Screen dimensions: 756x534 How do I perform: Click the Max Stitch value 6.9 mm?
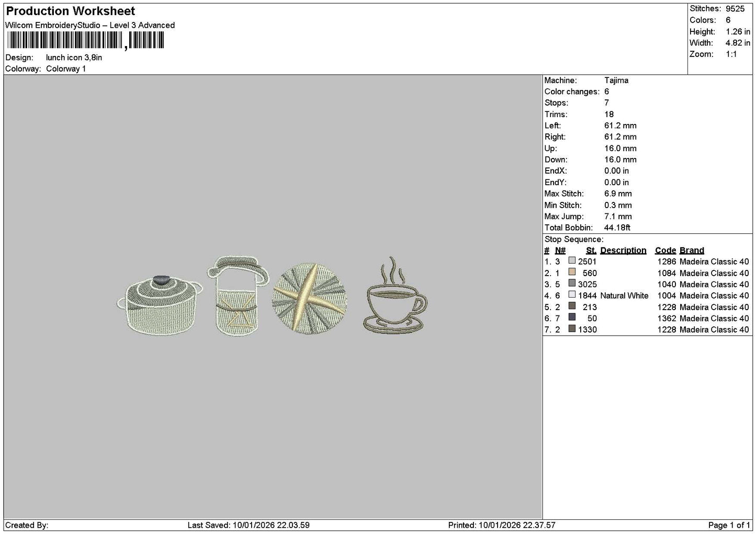pos(618,194)
